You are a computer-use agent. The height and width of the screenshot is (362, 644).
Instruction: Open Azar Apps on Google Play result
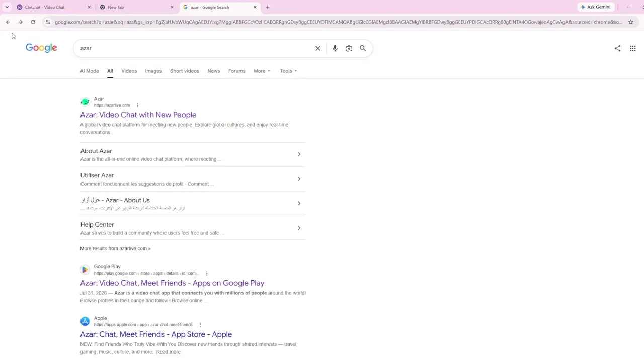[x=172, y=283]
